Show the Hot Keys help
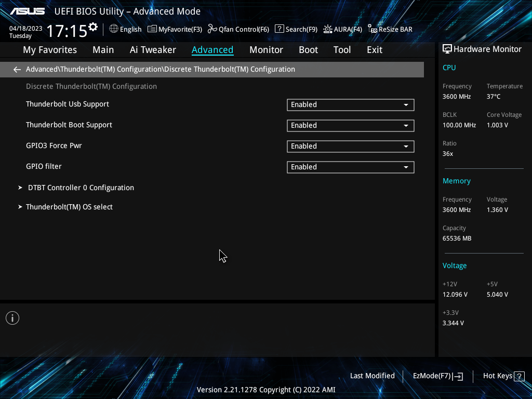Viewport: 532px width, 399px height. pos(503,376)
